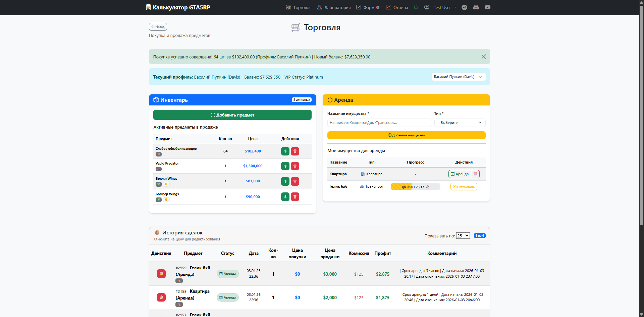Screen dimensions: 644x317
Task: Click the Аренда status badge of deal #2159
Action: click(228, 274)
